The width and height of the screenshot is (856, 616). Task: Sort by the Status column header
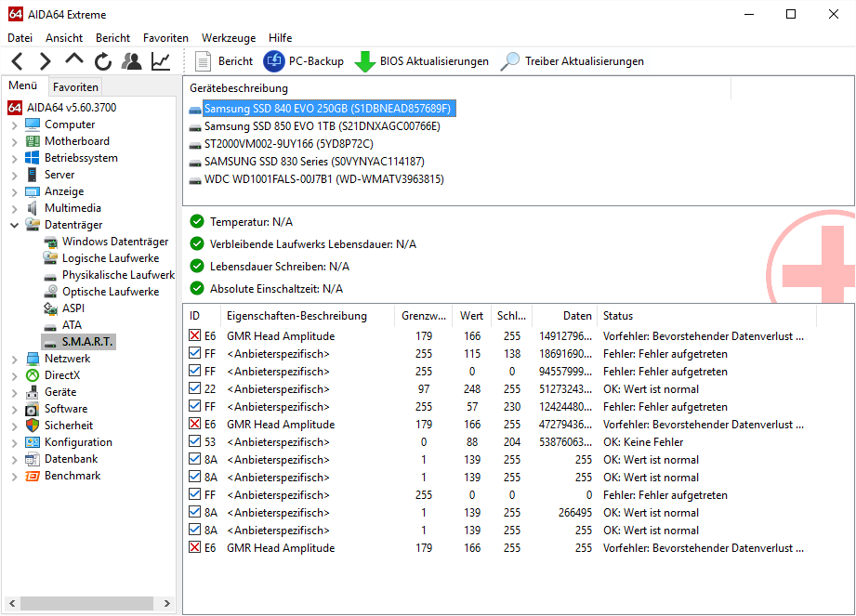click(706, 316)
